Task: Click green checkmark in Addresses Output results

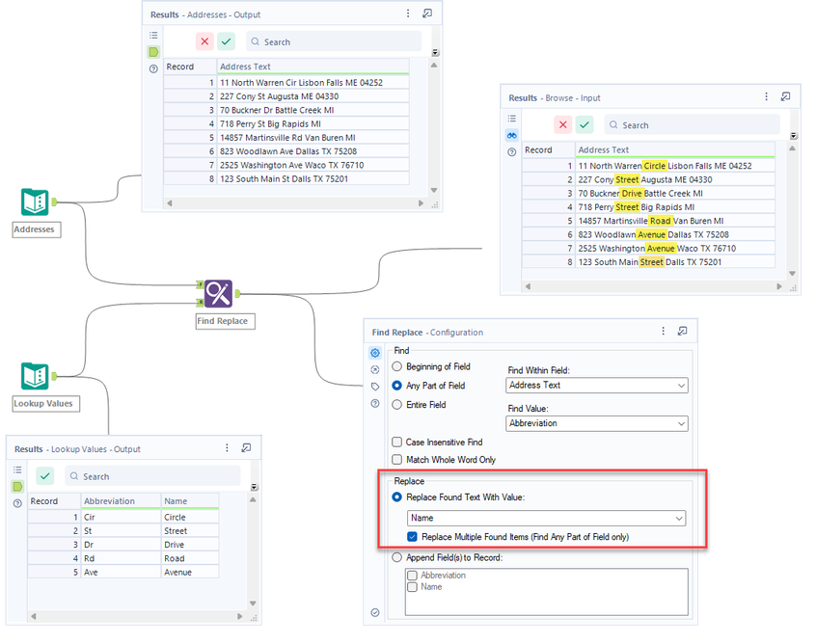Action: [x=227, y=41]
